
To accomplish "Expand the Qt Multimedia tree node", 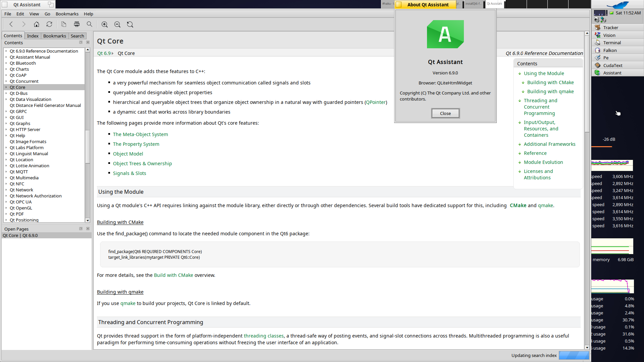I will [x=6, y=178].
